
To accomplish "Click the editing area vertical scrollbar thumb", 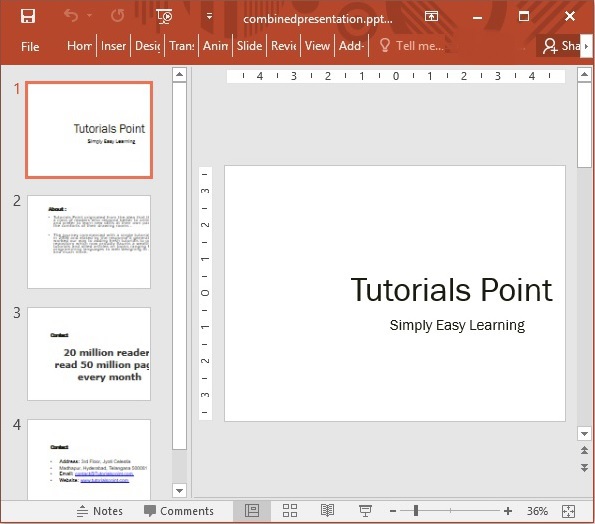I will [x=584, y=125].
